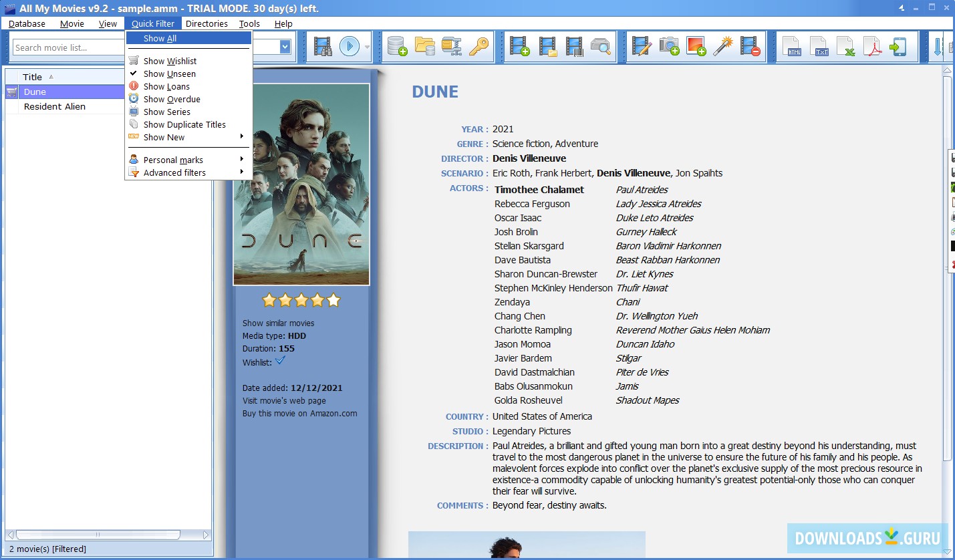Click the details pane vertical scrollbar
The width and height of the screenshot is (955, 560).
point(947,267)
